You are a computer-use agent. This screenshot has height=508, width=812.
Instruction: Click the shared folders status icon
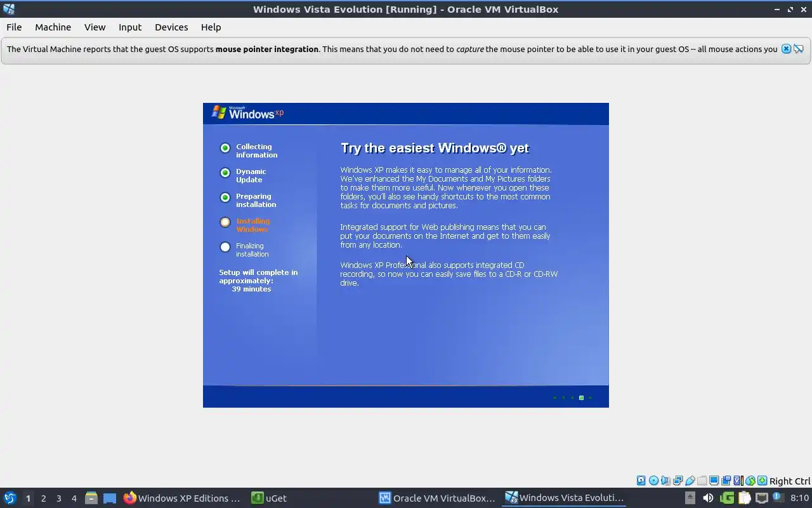[702, 481]
